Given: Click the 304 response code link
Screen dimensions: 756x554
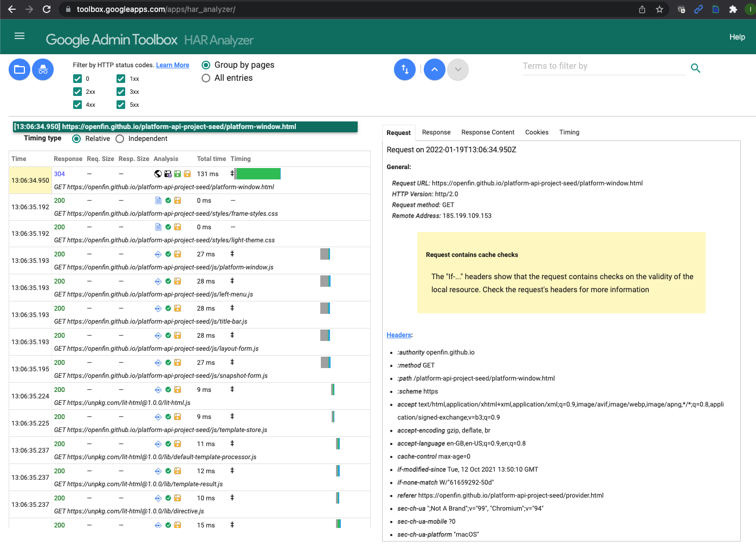Looking at the screenshot, I should tap(60, 174).
